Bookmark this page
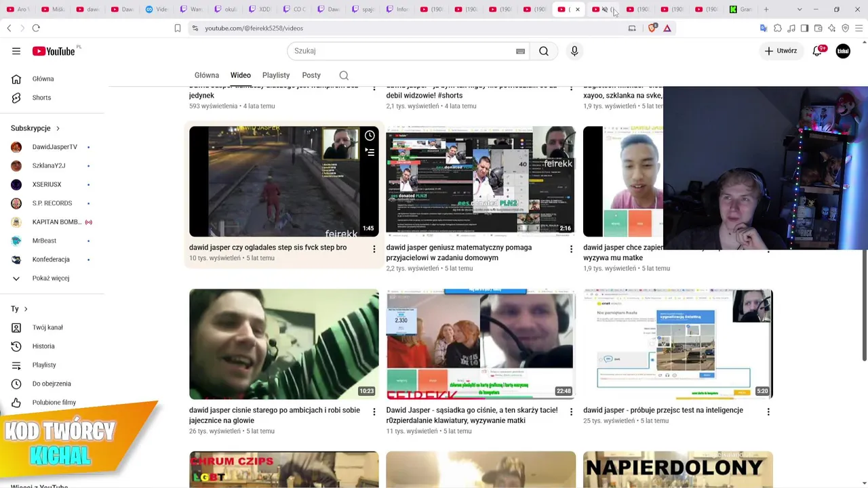This screenshot has width=868, height=488. click(178, 28)
